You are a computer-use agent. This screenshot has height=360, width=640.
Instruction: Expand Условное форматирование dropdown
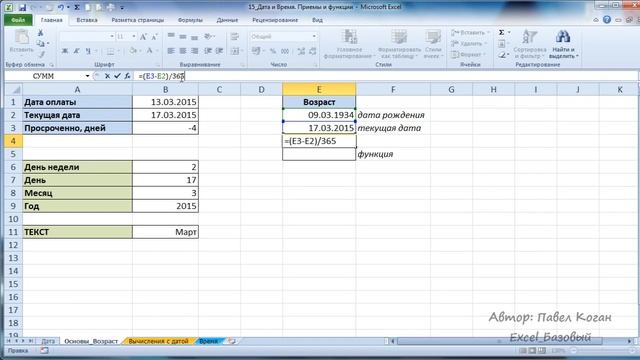349,44
